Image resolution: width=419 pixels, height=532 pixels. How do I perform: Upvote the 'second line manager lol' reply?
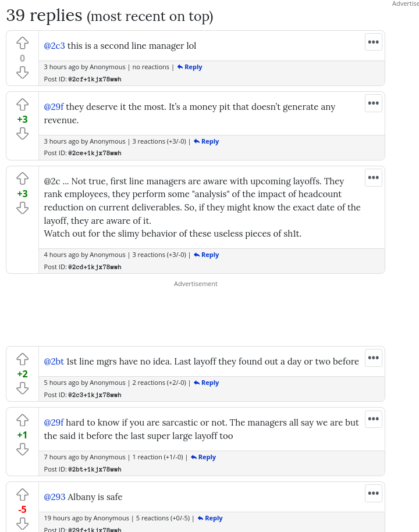[22, 43]
